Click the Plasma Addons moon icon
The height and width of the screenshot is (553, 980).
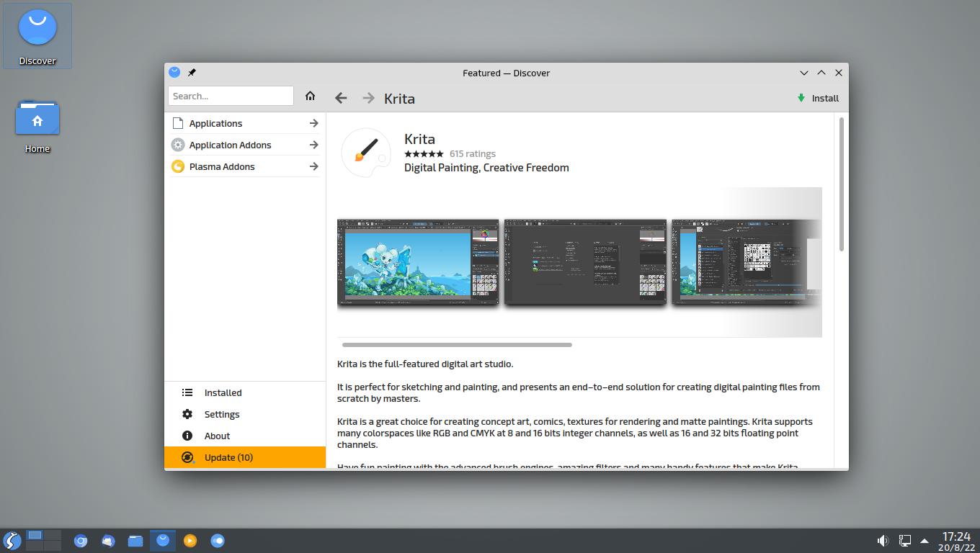coord(178,166)
